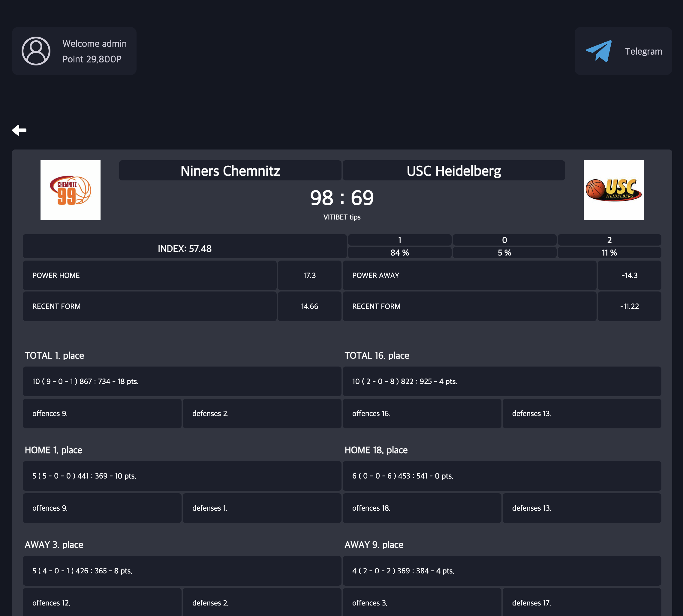Viewport: 683px width, 616px height.
Task: Click the POWER HOME value 17.3
Action: tap(309, 276)
